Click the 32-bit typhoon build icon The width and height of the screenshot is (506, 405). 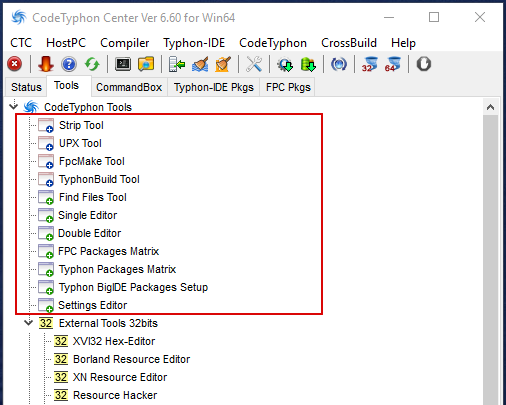369,64
